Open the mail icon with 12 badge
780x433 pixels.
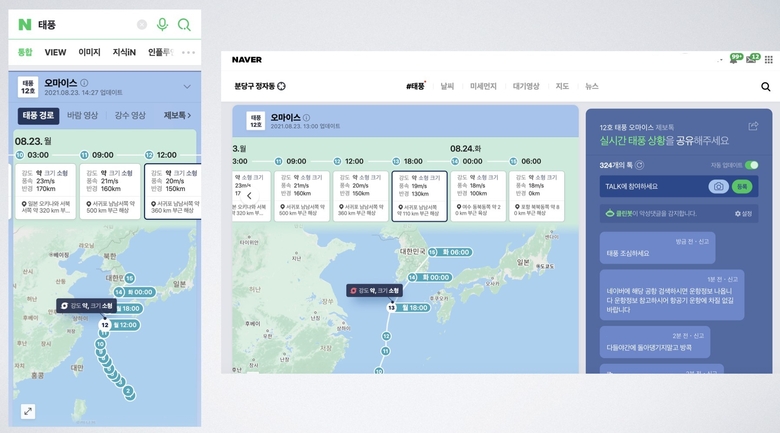pos(752,59)
